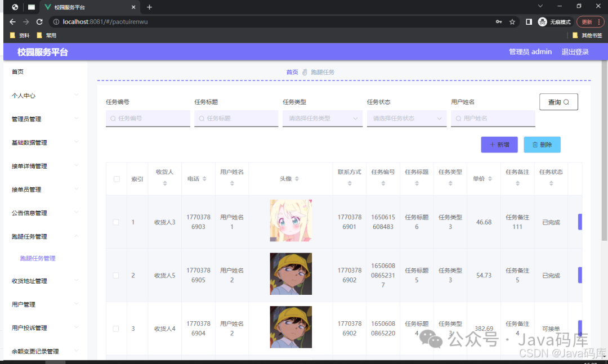Screen dimensions: 608x364
Task: Click the 退出登录 link
Action: click(575, 51)
